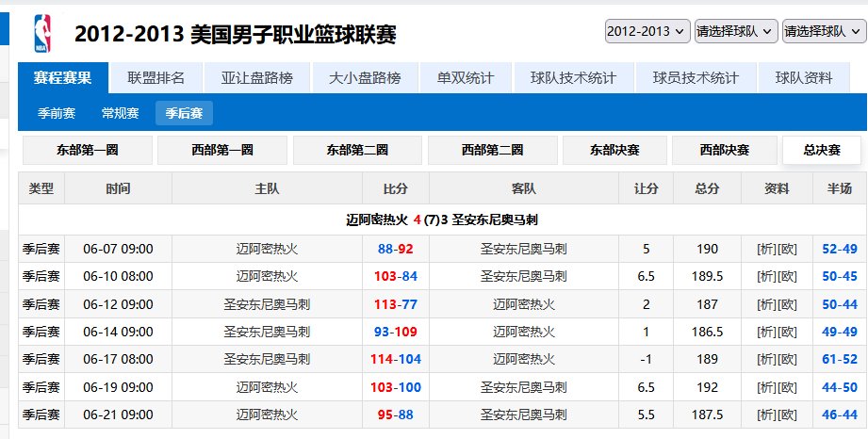This screenshot has height=439, width=868.
Task: Click home team 圣安东尼奥马刺 in the 06-17 row
Action: pos(267,359)
